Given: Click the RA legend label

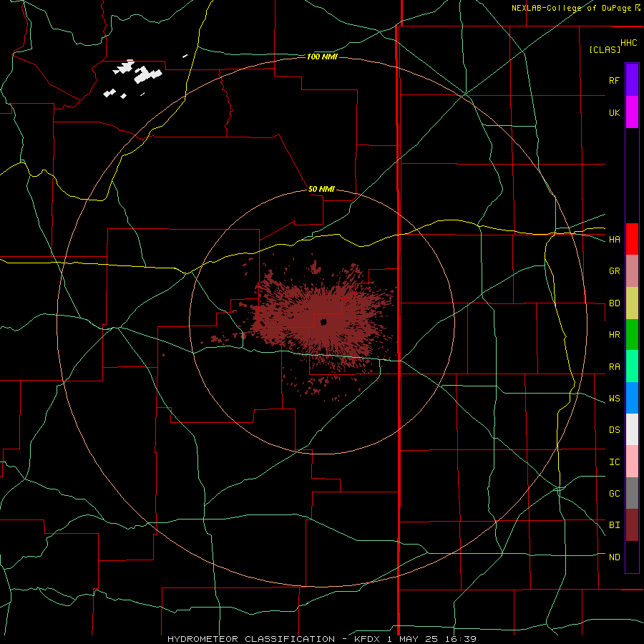Looking at the screenshot, I should click(x=614, y=367).
